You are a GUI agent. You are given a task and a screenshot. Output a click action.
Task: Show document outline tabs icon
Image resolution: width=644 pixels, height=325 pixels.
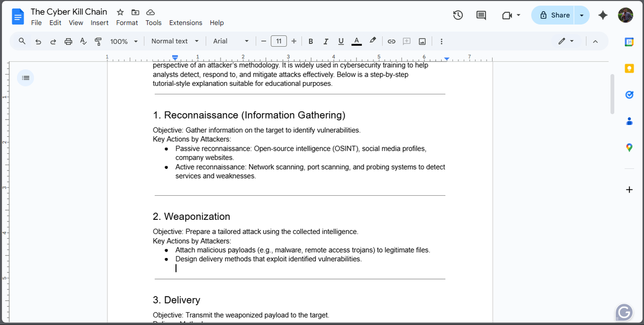(x=25, y=78)
